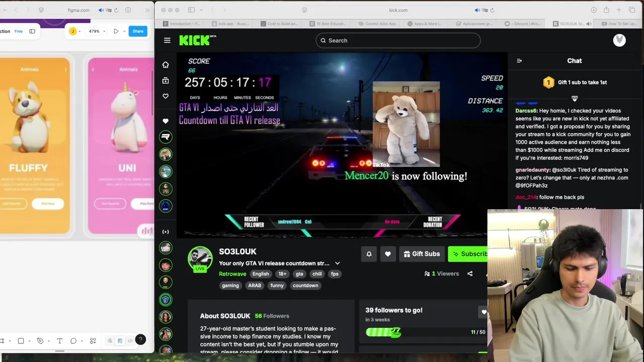Viewport: 644px width, 362px height.
Task: Click the gta tag
Action: point(299,274)
